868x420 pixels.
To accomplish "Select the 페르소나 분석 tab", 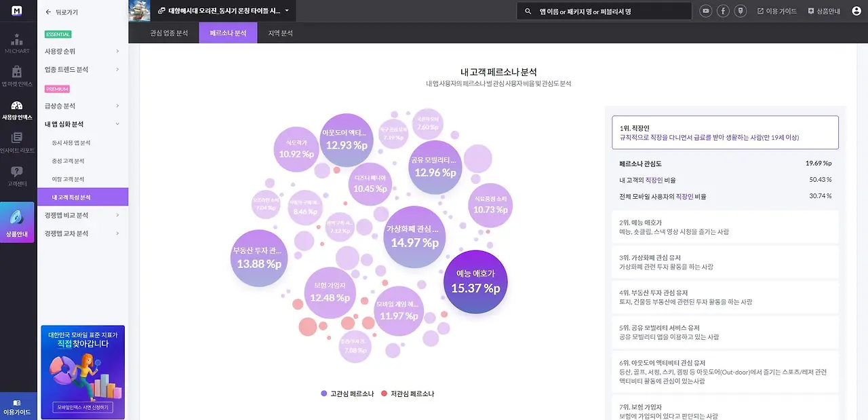I will pos(228,33).
